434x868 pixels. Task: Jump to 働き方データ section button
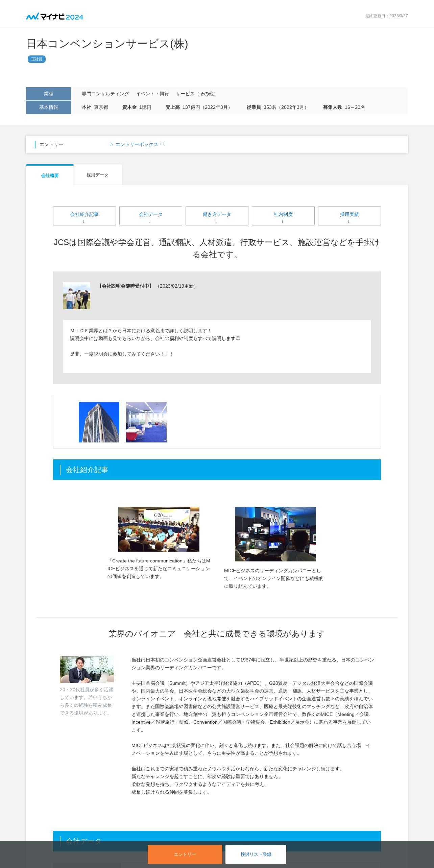217,216
